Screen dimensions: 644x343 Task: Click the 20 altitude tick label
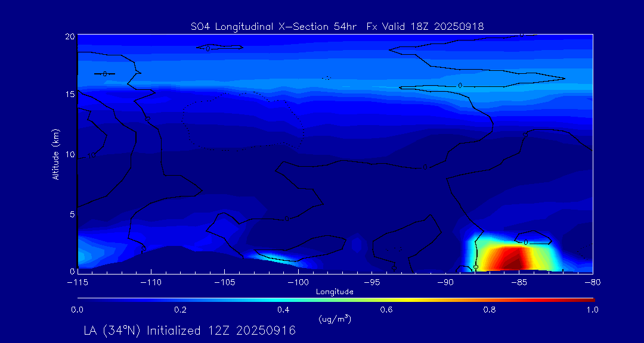pyautogui.click(x=69, y=36)
